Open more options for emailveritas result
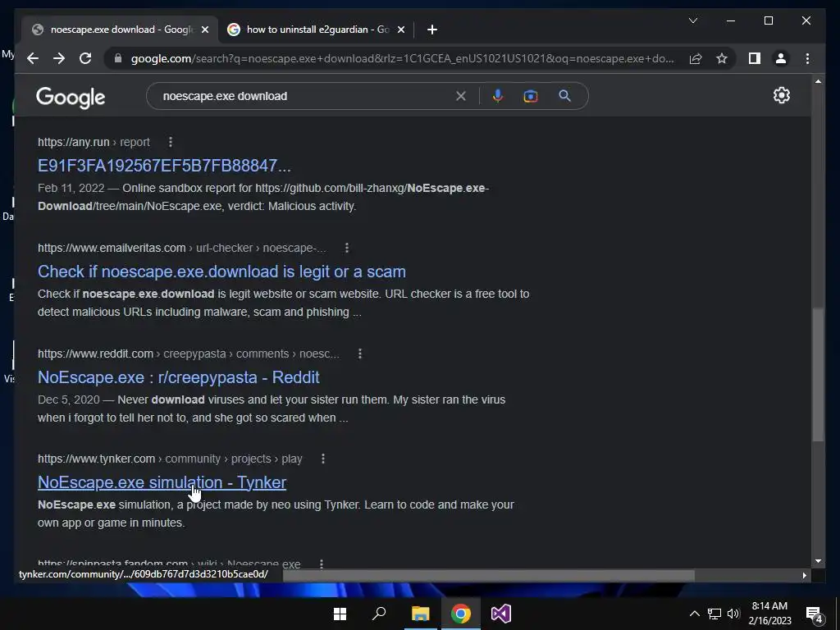840x630 pixels. click(347, 248)
